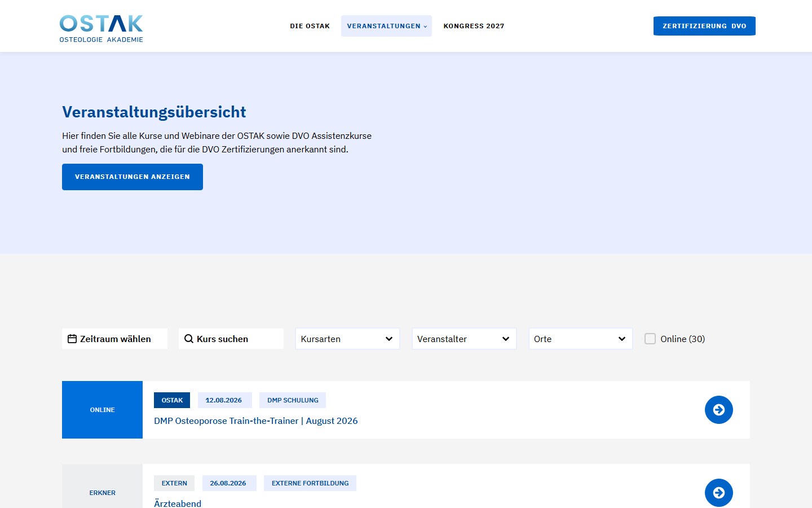
Task: Click the blue ONLINE location tile
Action: 102,410
